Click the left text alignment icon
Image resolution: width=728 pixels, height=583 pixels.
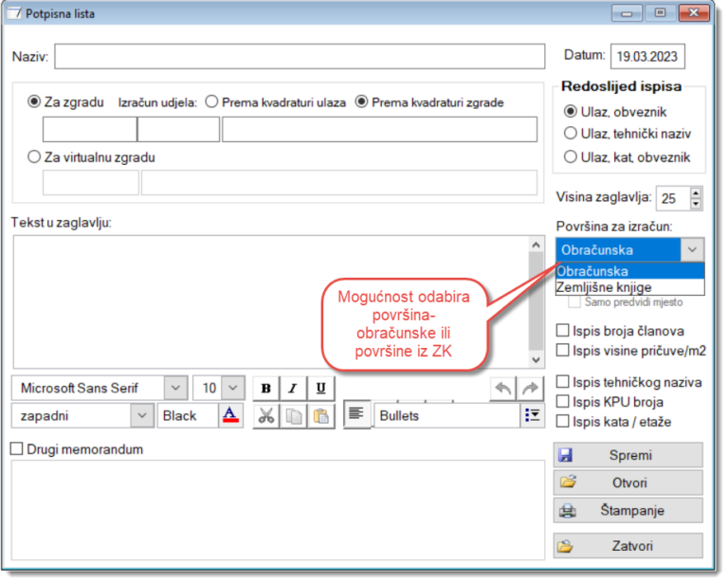tap(355, 413)
